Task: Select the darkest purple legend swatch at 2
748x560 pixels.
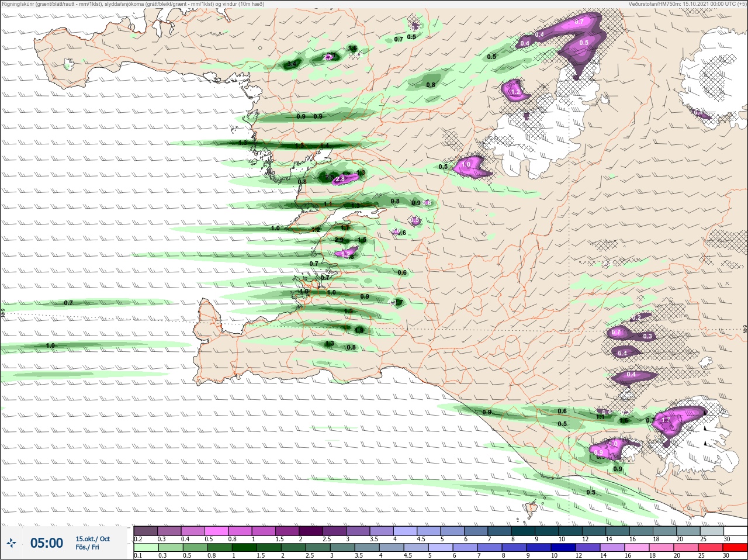Action: click(x=311, y=531)
